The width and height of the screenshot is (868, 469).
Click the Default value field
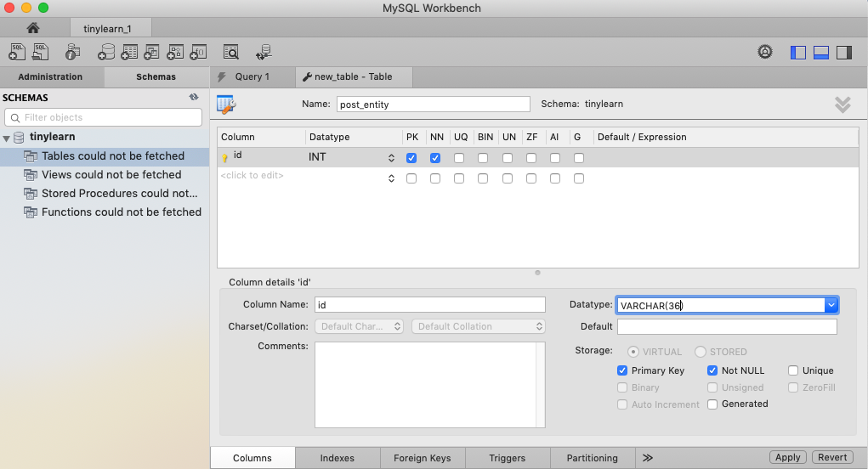pyautogui.click(x=727, y=326)
